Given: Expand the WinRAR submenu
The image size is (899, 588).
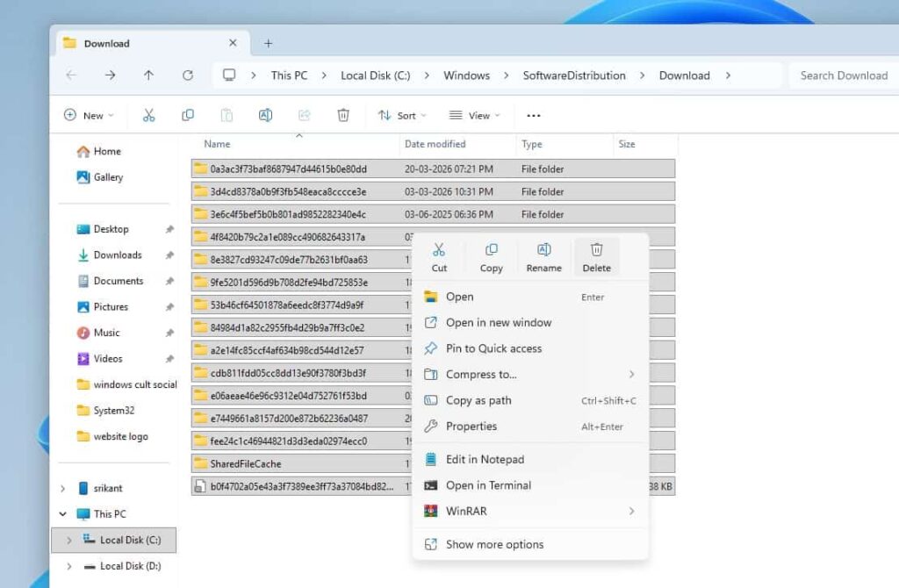Looking at the screenshot, I should click(632, 511).
